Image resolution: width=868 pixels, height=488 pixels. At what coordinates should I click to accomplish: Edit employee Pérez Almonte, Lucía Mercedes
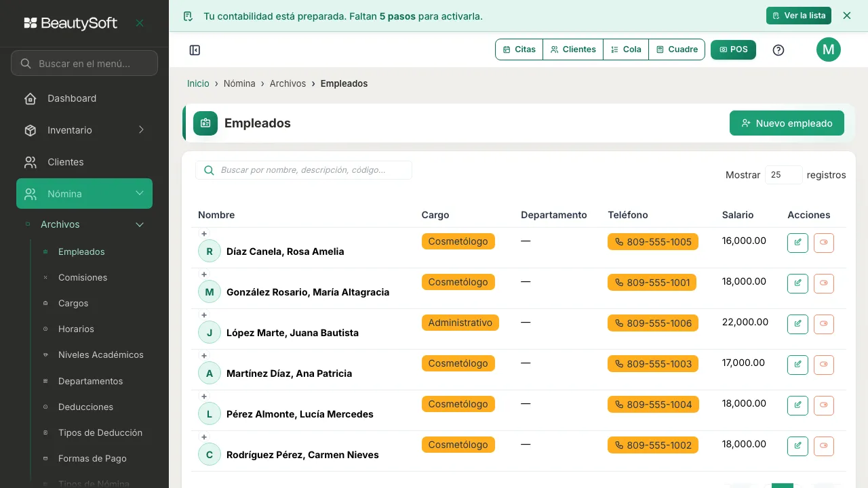point(797,405)
